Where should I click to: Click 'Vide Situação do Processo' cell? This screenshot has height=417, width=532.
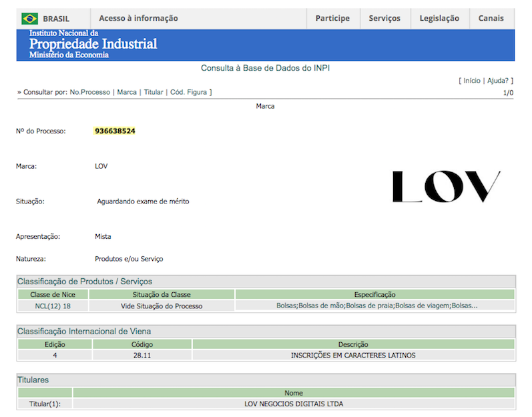click(x=162, y=306)
